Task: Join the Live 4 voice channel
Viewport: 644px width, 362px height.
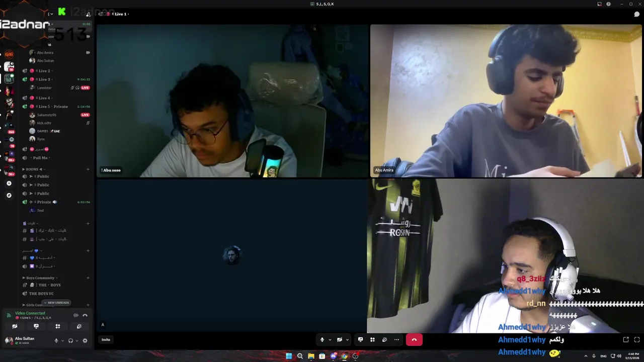Action: [55, 98]
